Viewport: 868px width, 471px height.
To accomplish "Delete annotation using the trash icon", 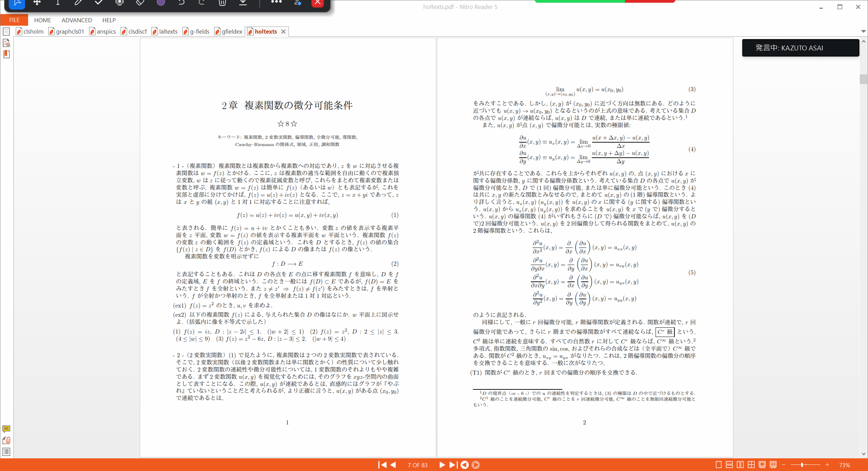I will click(222, 3).
